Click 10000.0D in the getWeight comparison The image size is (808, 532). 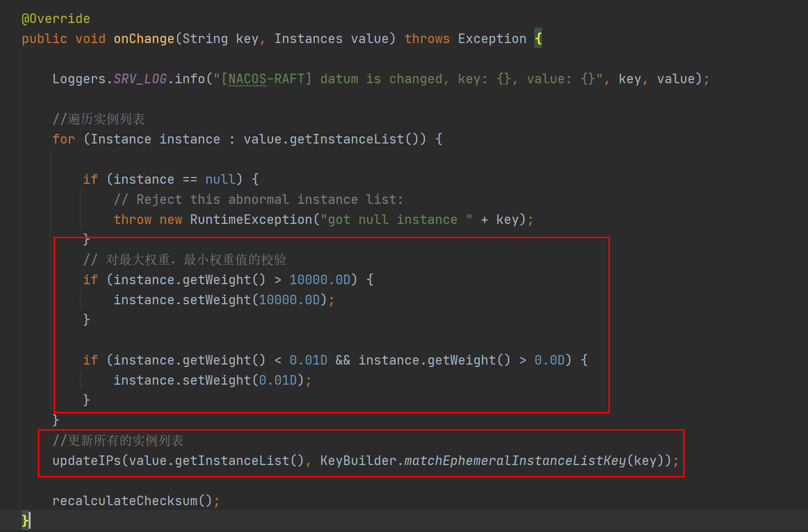[320, 280]
